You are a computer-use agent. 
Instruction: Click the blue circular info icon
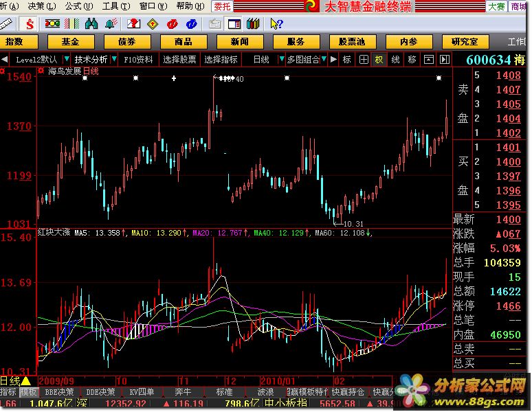coord(191,24)
